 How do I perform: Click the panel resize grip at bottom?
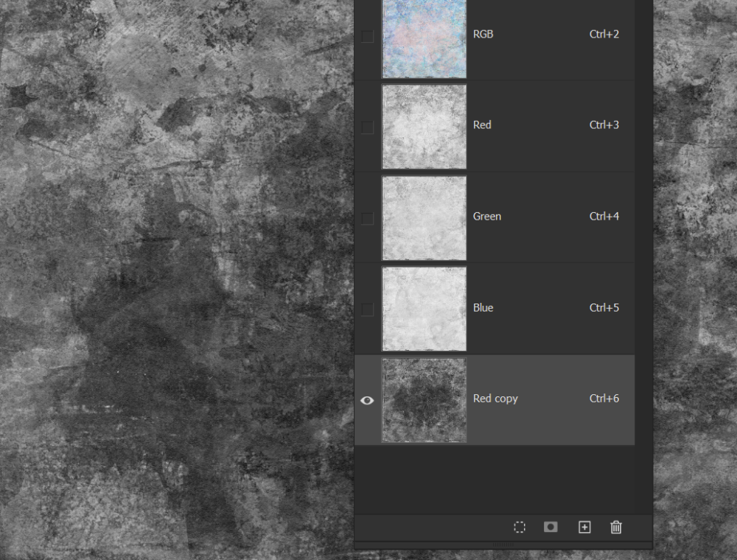503,545
